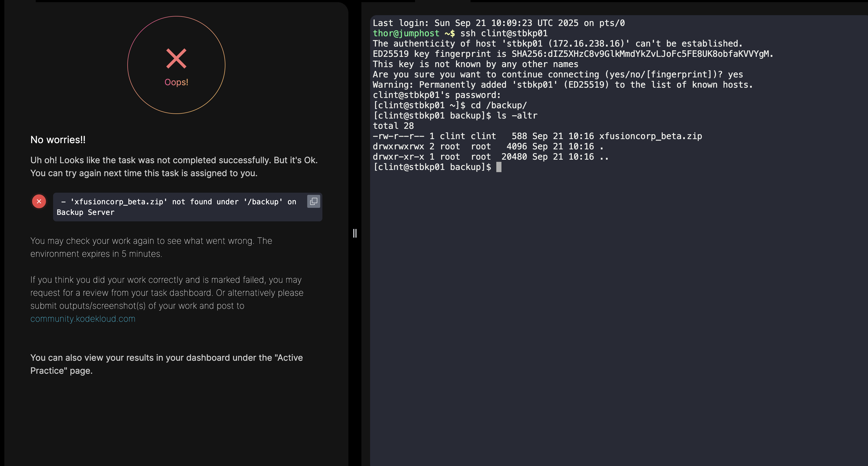Open the community.kodekloud.com link
Viewport: 868px width, 466px height.
[83, 319]
